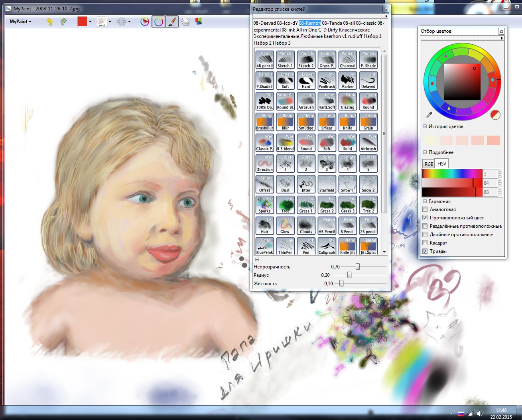Collapse the История цветов section

click(x=425, y=126)
